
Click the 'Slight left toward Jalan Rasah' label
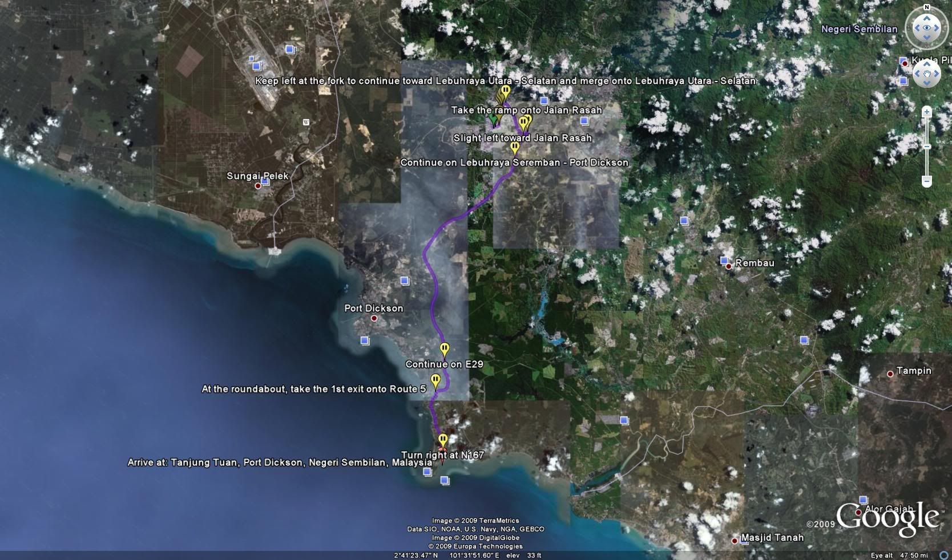[522, 138]
